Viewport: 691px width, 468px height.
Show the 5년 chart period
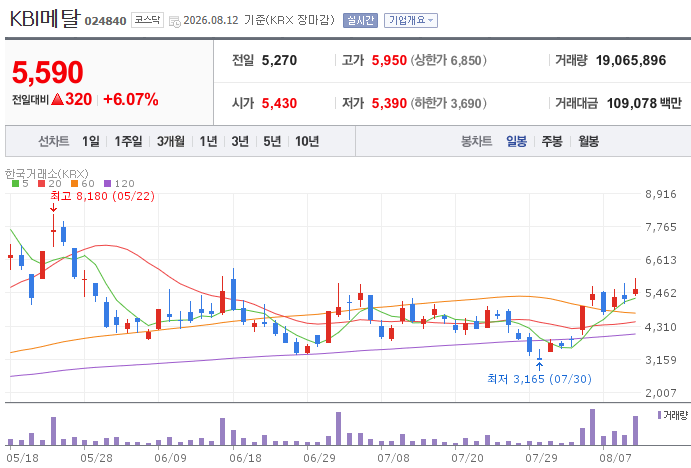(272, 141)
